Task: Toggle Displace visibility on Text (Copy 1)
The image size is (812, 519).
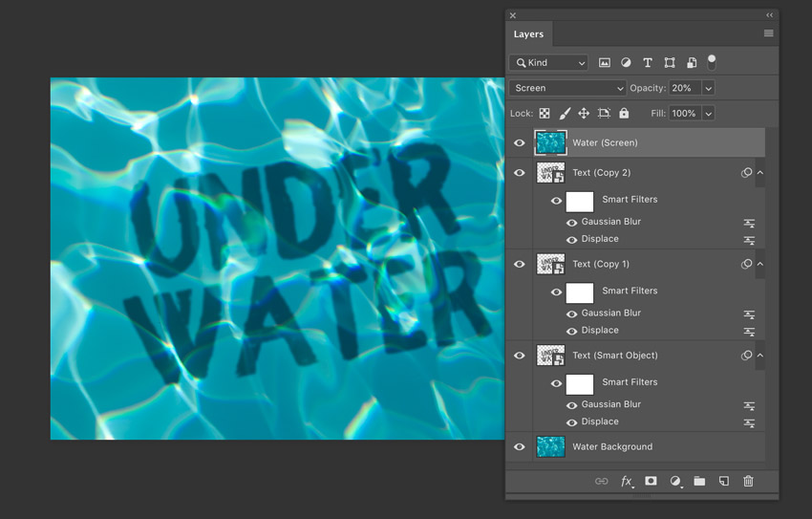Action: (571, 332)
